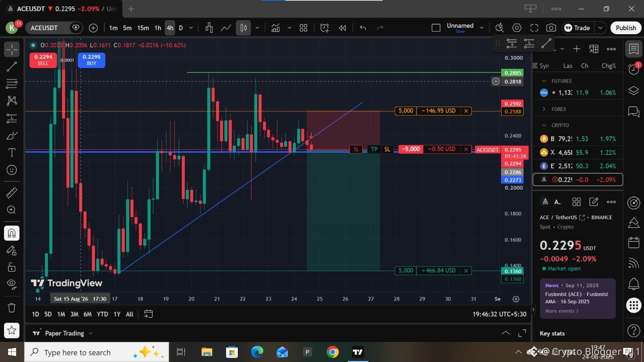This screenshot has height=362, width=644.
Task: Switch to the 1m timeframe
Action: pos(113,28)
